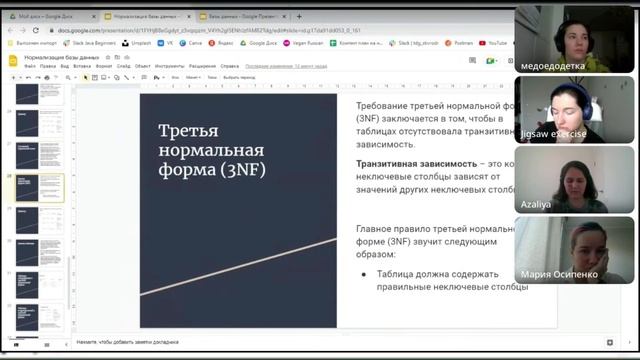This screenshot has width=640, height=360.
Task: Switch to grid view
Action: (x=47, y=345)
